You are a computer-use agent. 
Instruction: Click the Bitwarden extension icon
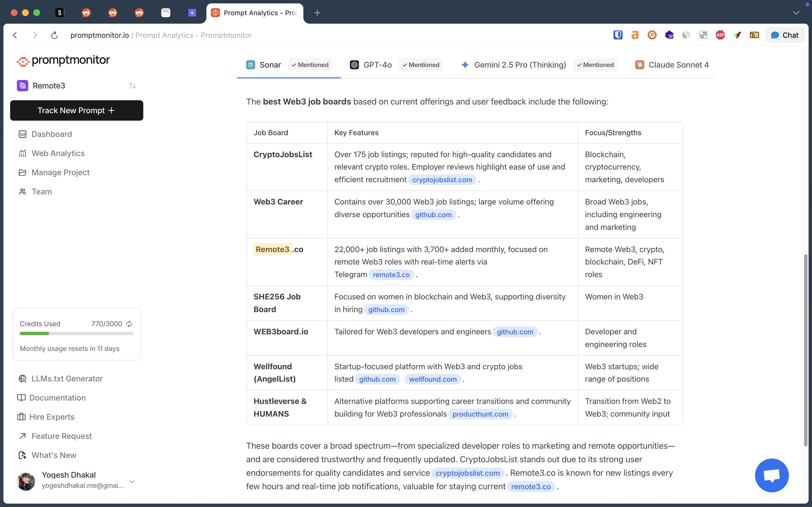tap(618, 35)
